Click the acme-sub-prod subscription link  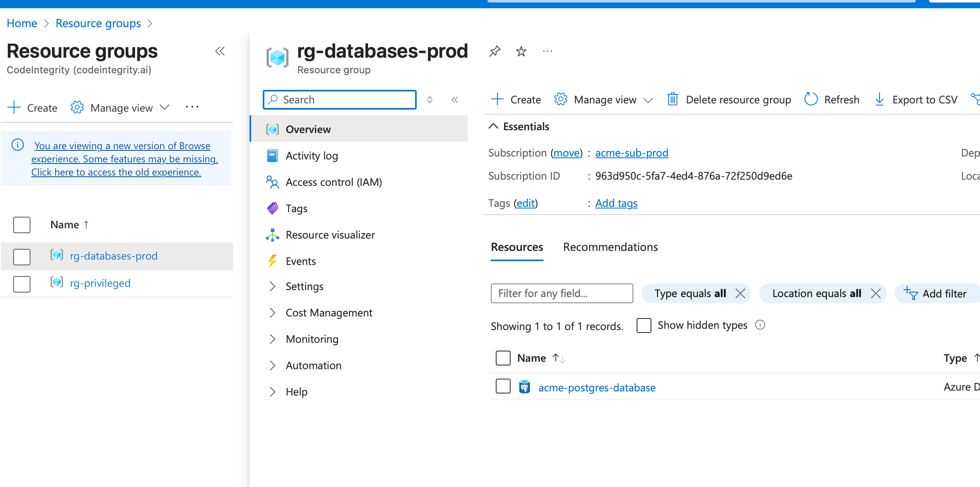(631, 153)
